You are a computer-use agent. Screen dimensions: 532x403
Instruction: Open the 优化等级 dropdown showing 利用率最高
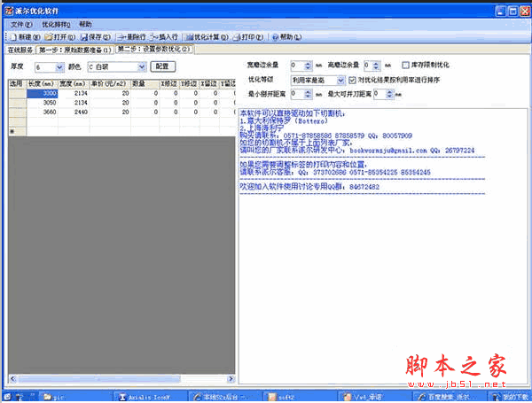click(x=340, y=80)
